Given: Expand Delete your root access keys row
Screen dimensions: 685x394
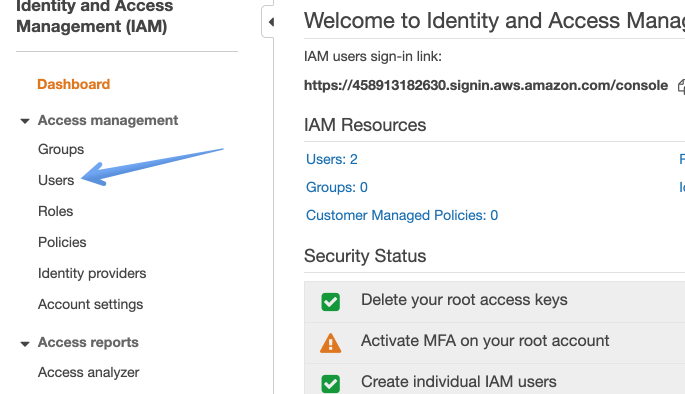Looking at the screenshot, I should pos(495,302).
